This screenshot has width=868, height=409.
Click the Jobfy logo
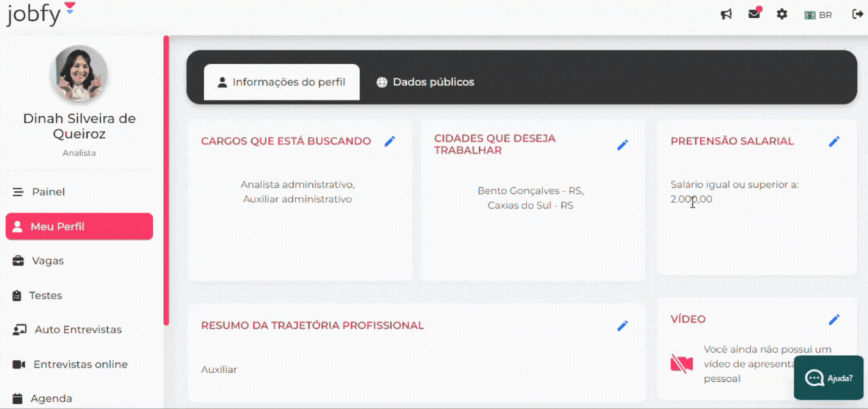click(33, 13)
